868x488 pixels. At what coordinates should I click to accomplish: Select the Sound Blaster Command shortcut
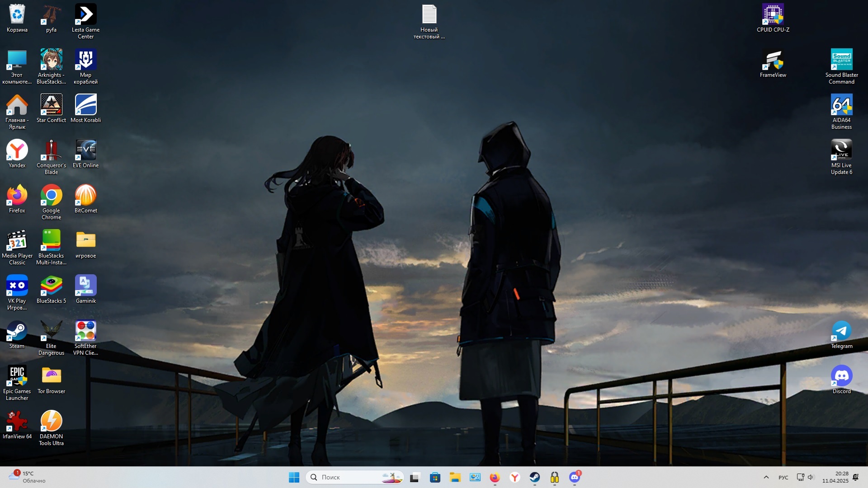842,67
